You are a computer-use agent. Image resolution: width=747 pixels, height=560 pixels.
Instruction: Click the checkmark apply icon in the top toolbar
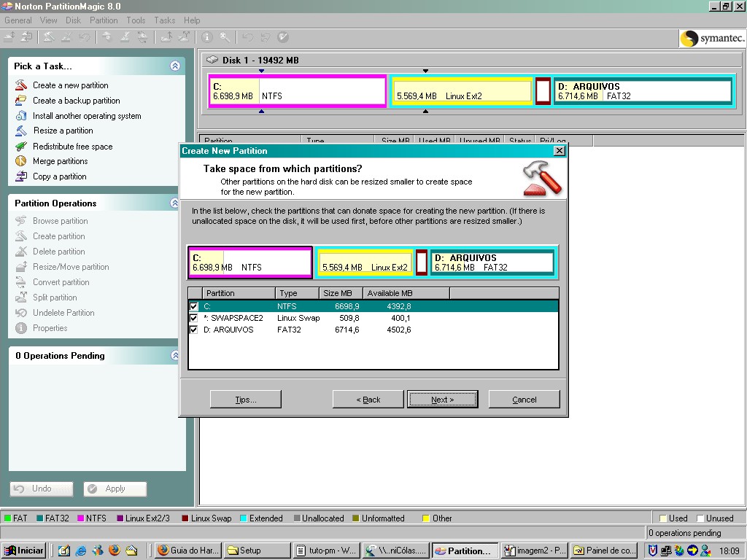click(x=283, y=37)
